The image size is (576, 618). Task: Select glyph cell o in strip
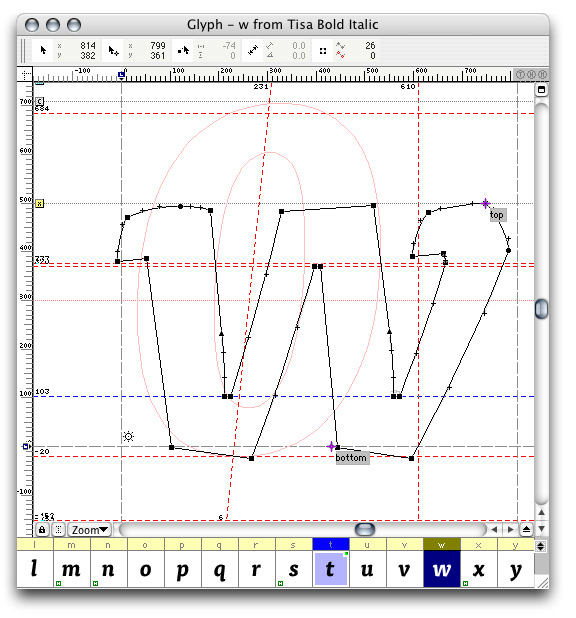pos(145,569)
